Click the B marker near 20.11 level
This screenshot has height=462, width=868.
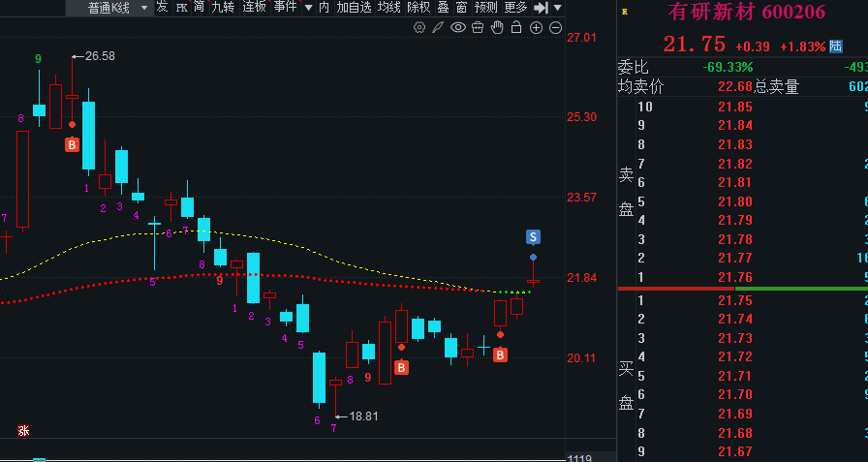coord(501,354)
